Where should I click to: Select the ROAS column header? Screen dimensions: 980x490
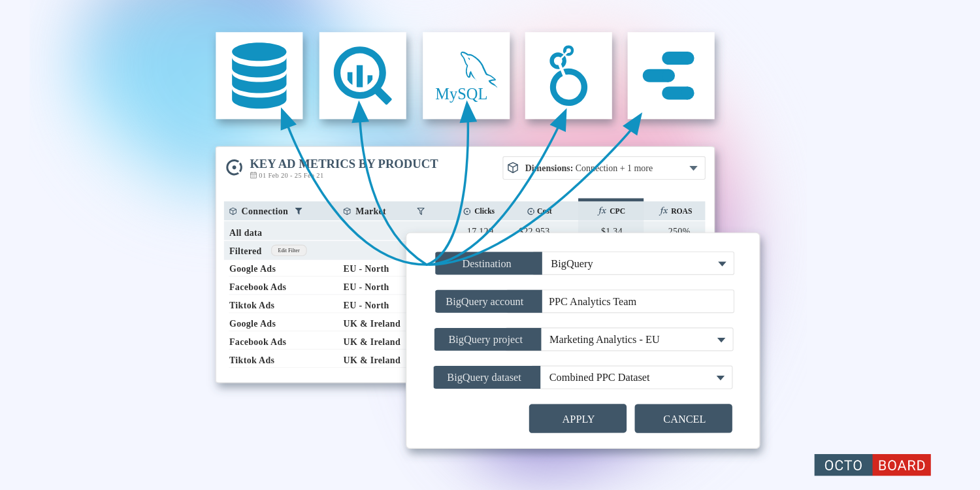pyautogui.click(x=675, y=211)
